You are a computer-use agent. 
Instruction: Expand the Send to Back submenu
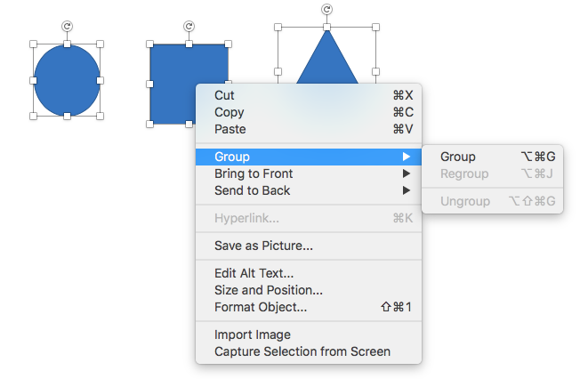(252, 190)
